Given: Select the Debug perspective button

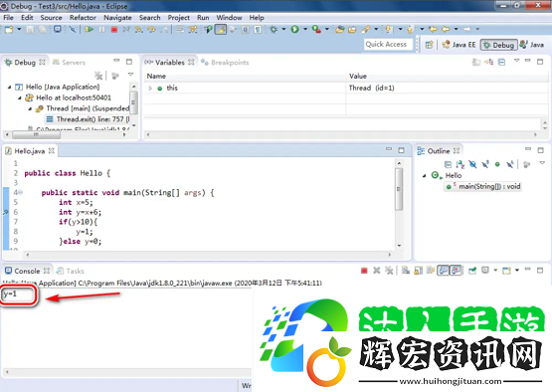Looking at the screenshot, I should [499, 45].
